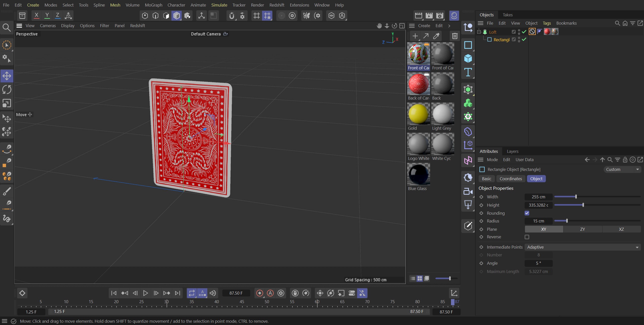The height and width of the screenshot is (325, 644).
Task: Select the Rotate tool in left toolbar
Action: 7,90
